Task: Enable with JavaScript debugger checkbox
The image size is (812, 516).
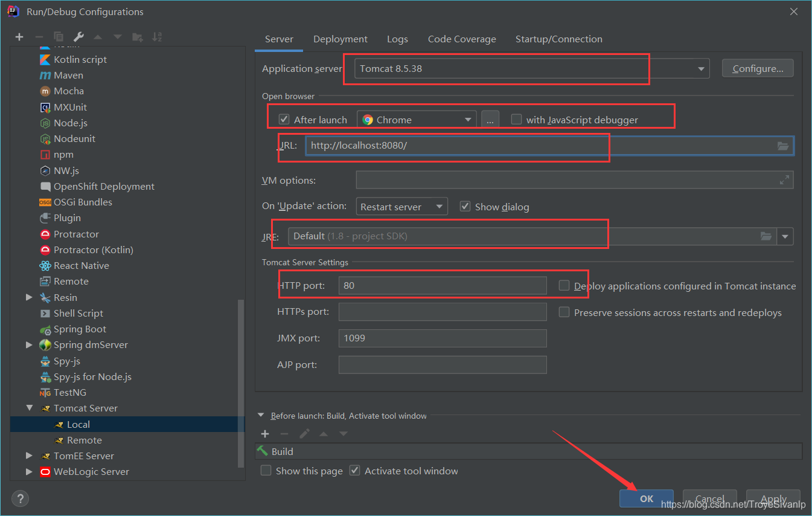Action: (516, 119)
